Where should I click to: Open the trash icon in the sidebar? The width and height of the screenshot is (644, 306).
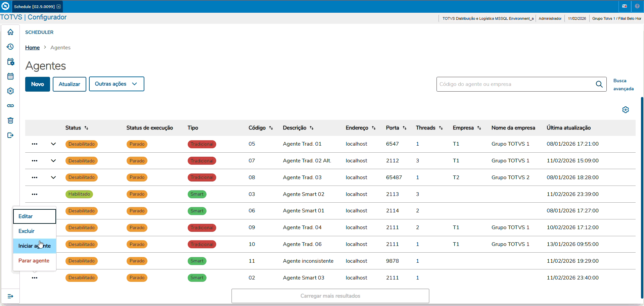pyautogui.click(x=10, y=120)
